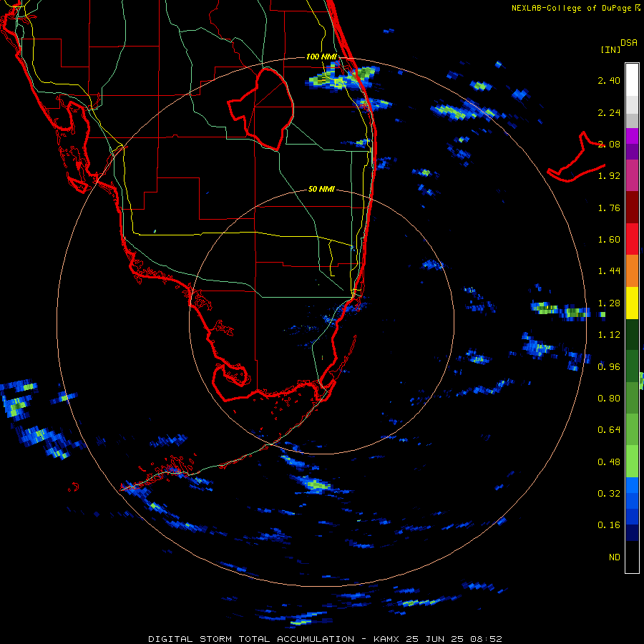The width and height of the screenshot is (644, 644).
Task: Pick the yellow legend swatch near 1.28
Action: pyautogui.click(x=632, y=303)
